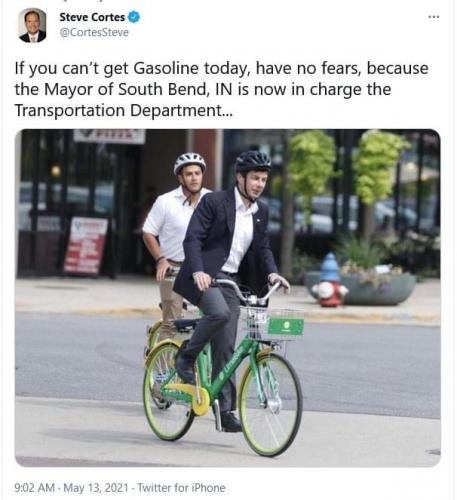Click the 9:02 AM timestamp
Screen dimensions: 457x500
coord(34,488)
